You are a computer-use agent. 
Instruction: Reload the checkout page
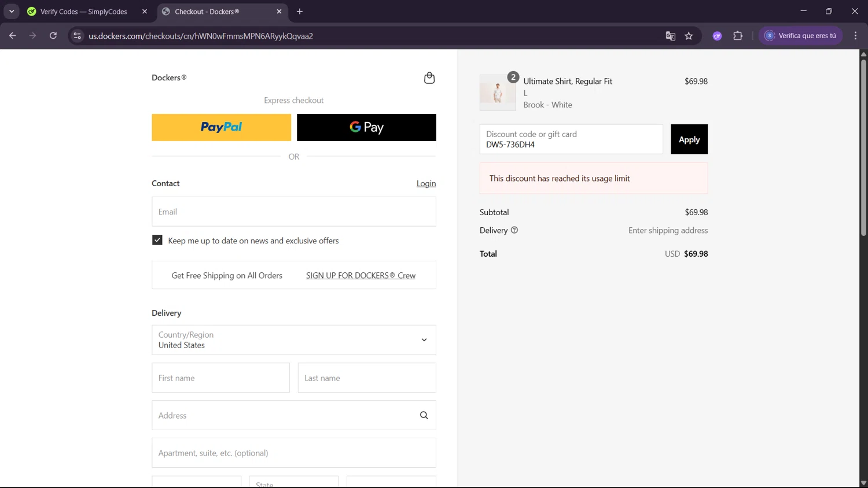(x=53, y=36)
